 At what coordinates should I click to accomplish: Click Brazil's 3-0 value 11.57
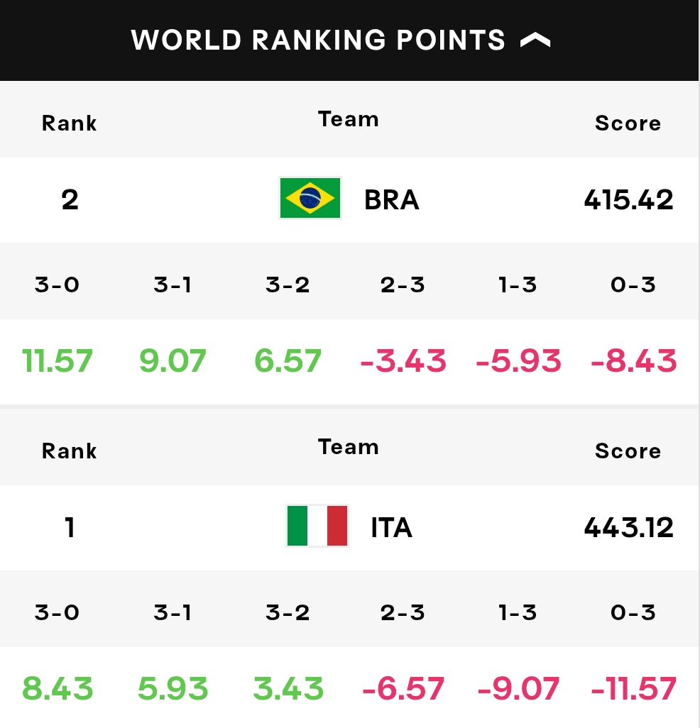coord(57,360)
